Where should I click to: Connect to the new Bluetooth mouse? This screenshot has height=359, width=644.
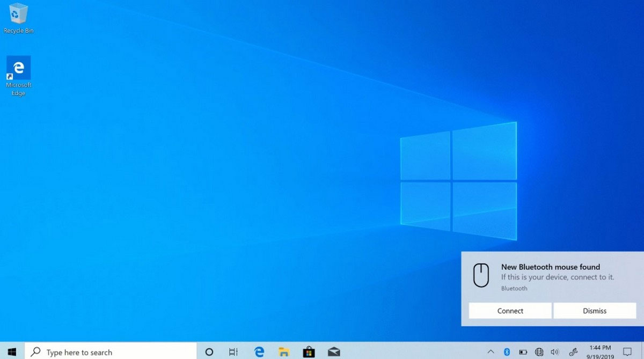point(510,311)
